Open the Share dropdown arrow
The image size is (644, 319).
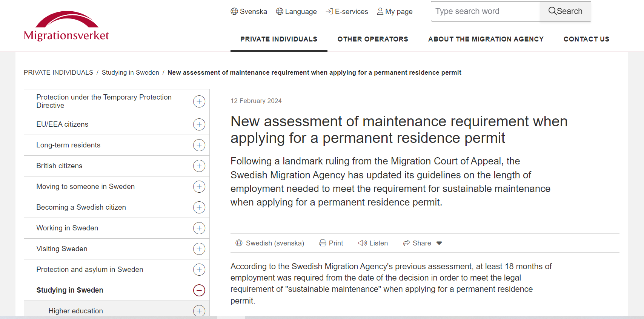pos(439,243)
